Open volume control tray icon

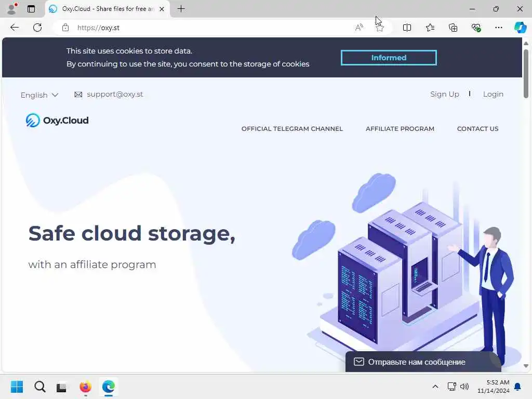(464, 387)
